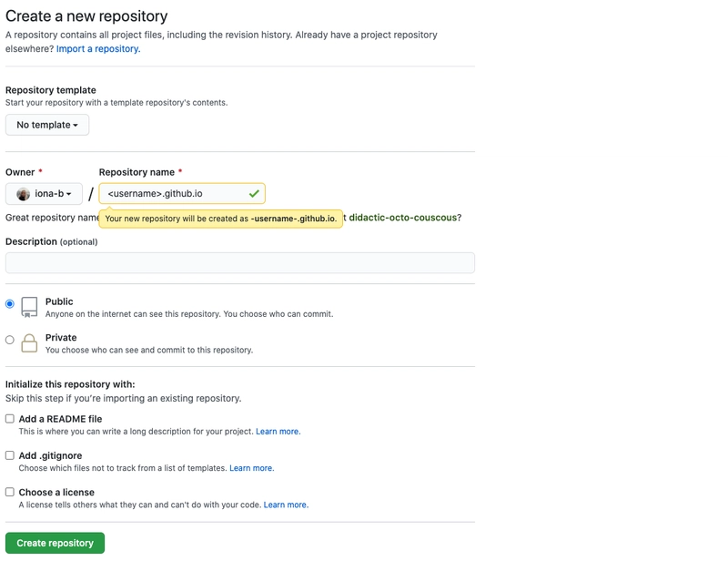728x561 pixels.
Task: Check Add .gitignore option
Action: pos(10,455)
